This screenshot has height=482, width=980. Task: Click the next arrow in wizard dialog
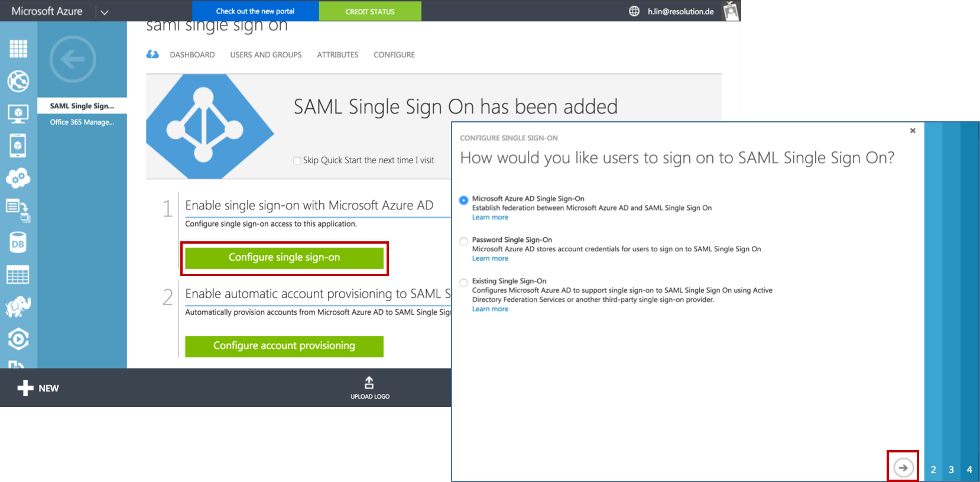[x=903, y=467]
